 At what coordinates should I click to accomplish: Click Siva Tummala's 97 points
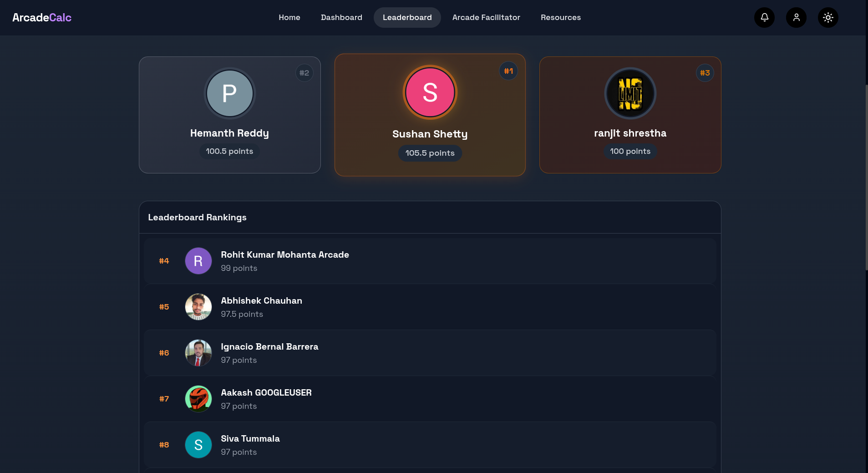click(x=239, y=453)
